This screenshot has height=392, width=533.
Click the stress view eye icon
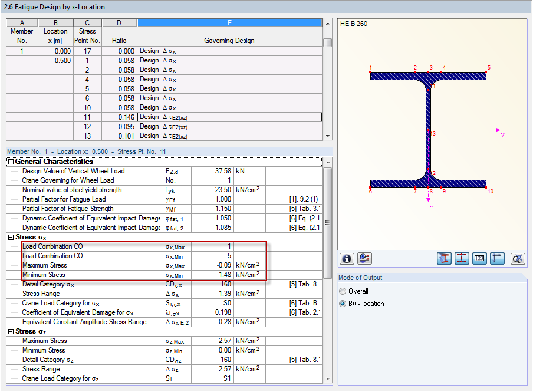click(x=364, y=259)
